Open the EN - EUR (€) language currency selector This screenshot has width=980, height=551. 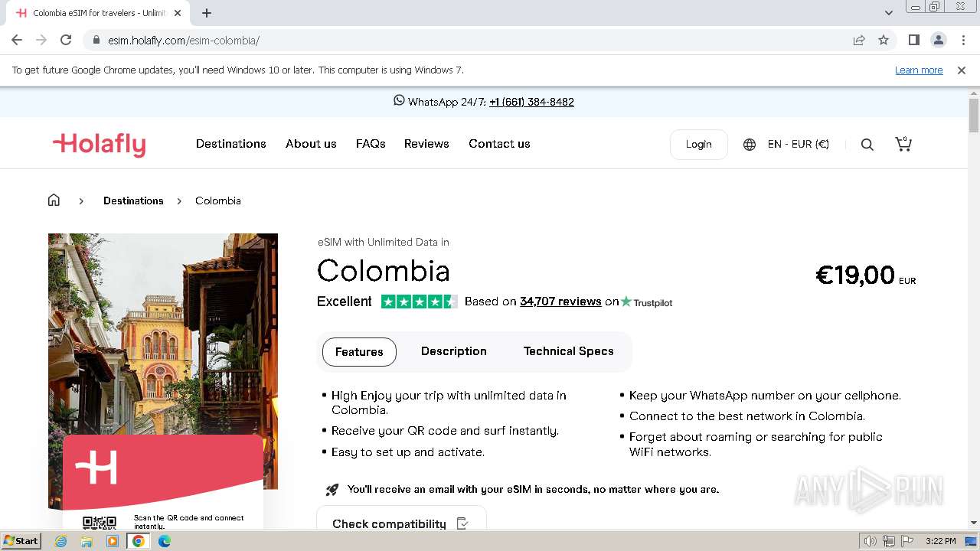[x=799, y=144]
